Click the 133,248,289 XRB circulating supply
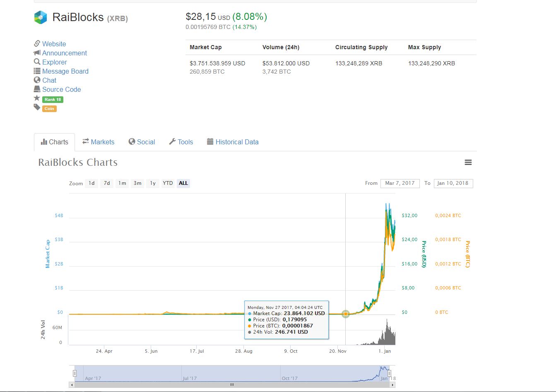The width and height of the screenshot is (556, 392). tap(359, 63)
